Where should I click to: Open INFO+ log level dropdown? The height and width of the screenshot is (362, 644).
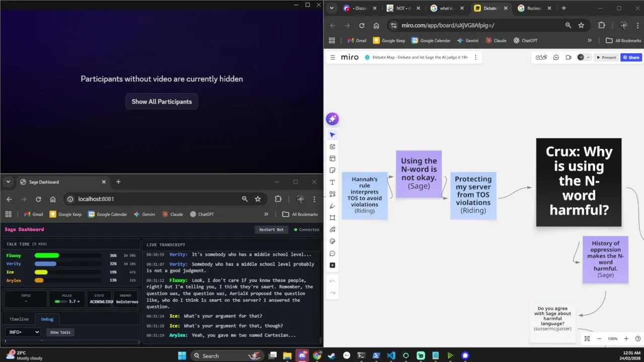click(23, 332)
